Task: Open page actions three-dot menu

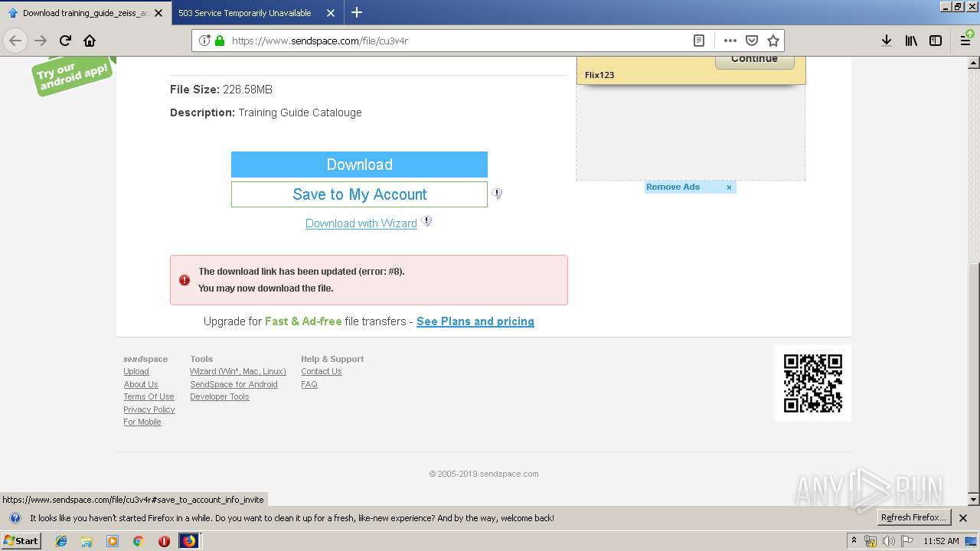Action: [x=730, y=41]
